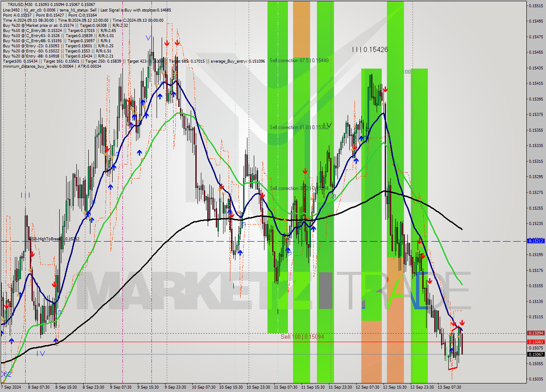Click the red down arrow beside "Sell correction 38.2"

tap(305, 172)
